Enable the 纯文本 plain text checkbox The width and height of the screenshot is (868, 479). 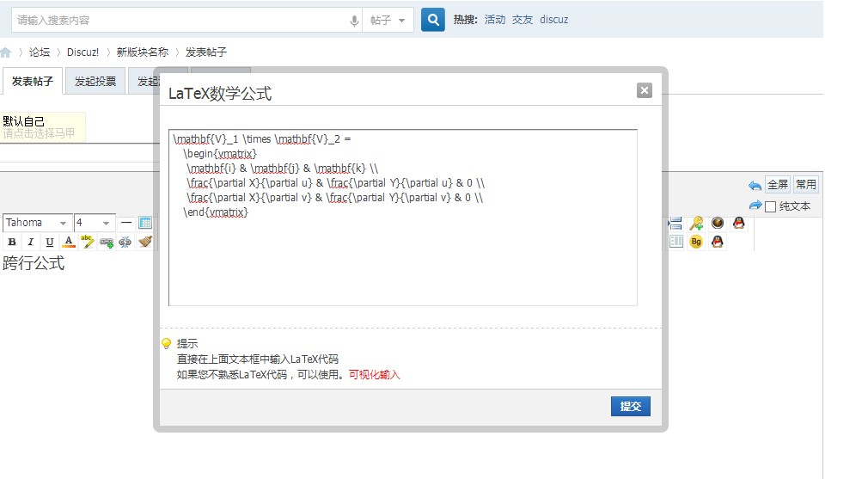point(770,206)
